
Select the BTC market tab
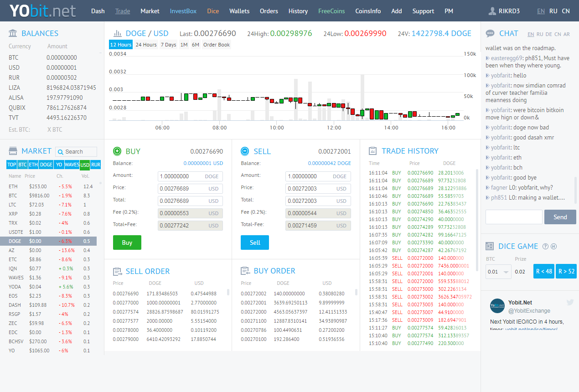[22, 165]
